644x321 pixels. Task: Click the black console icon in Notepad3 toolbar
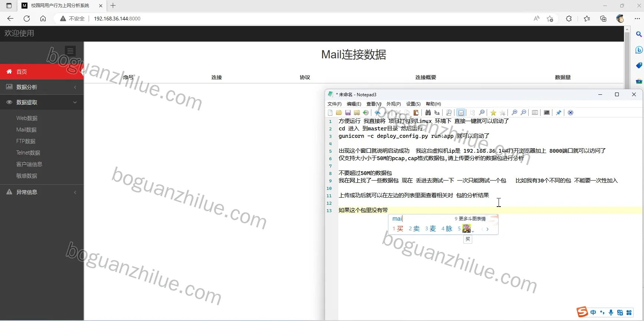[x=547, y=113]
